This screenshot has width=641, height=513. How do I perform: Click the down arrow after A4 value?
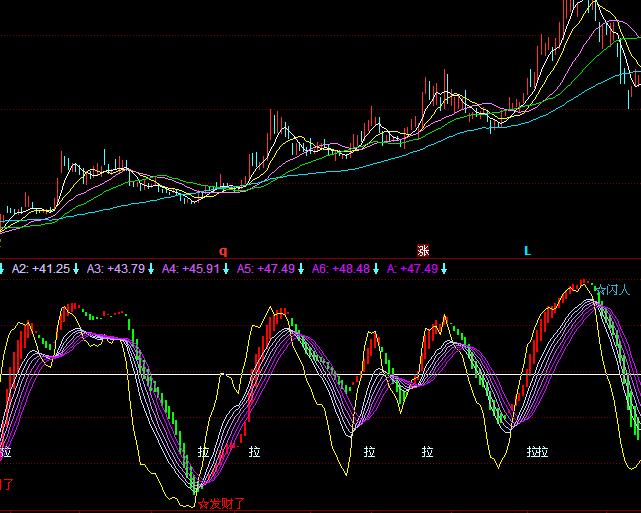coord(227,269)
